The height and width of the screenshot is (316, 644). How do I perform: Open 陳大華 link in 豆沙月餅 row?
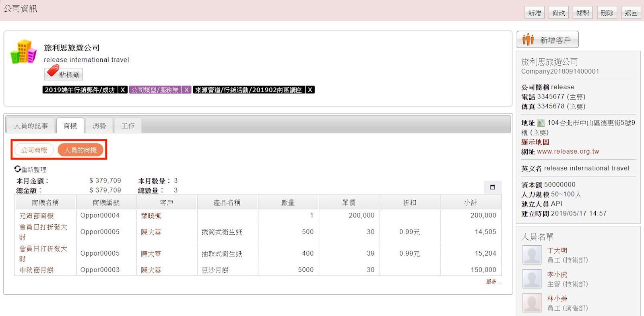tap(151, 270)
